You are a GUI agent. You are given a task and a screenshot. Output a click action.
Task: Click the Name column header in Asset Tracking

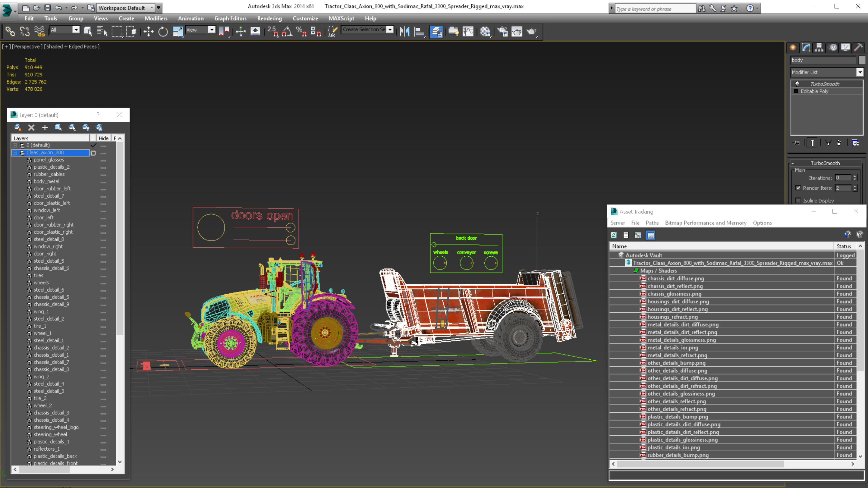(x=722, y=246)
